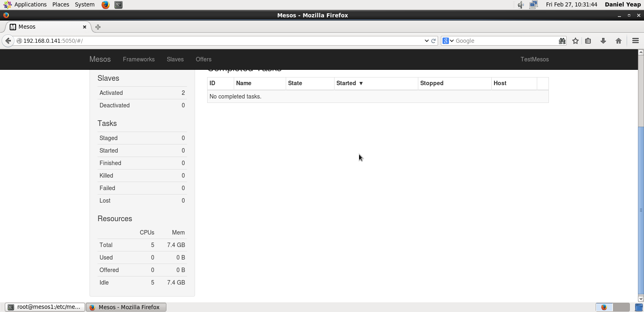Launch Firefox from the top panel icon
Screen dimensions: 644x312
click(106, 5)
